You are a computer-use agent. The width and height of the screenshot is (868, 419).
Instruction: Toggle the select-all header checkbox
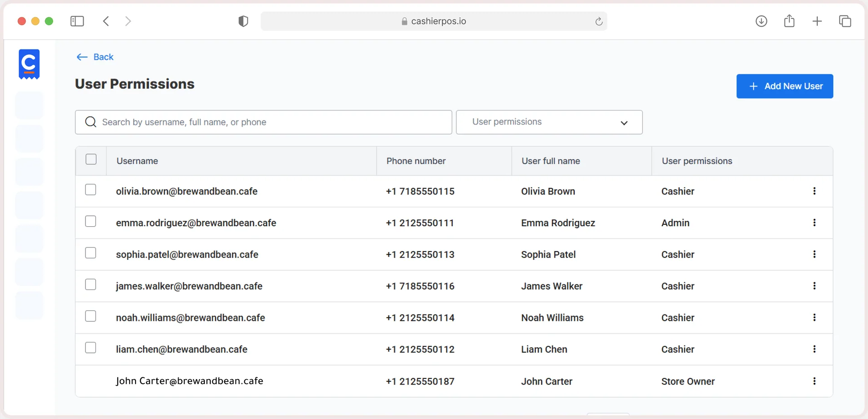91,159
